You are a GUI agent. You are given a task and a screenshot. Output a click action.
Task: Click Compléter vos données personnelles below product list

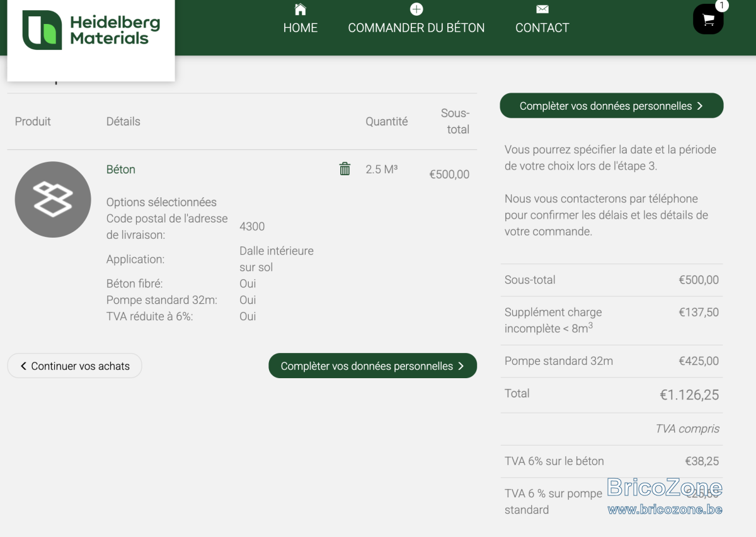coord(372,366)
